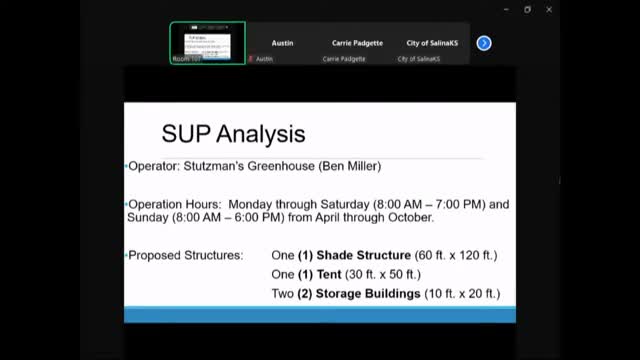Click the small City of SalinaKS name label

click(x=419, y=59)
